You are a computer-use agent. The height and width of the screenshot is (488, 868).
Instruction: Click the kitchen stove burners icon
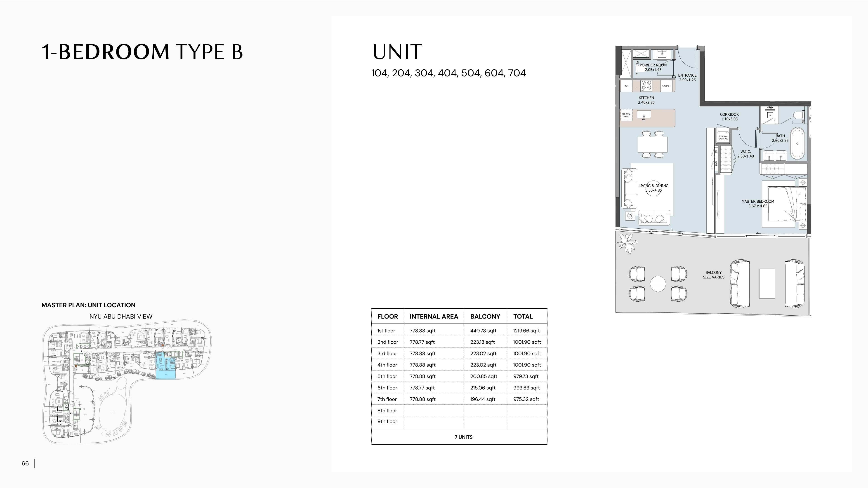646,86
